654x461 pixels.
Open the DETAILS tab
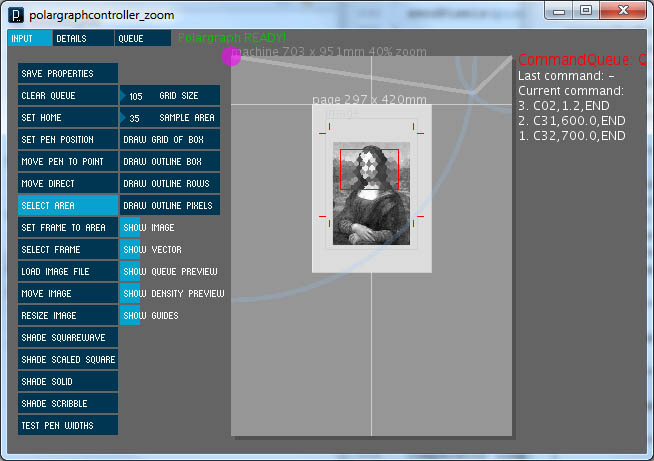pyautogui.click(x=83, y=38)
